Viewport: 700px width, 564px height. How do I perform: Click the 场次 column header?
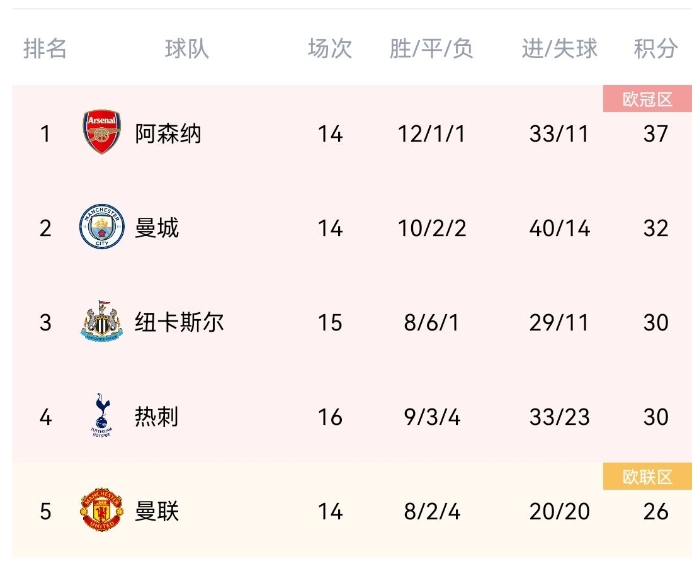coord(330,48)
